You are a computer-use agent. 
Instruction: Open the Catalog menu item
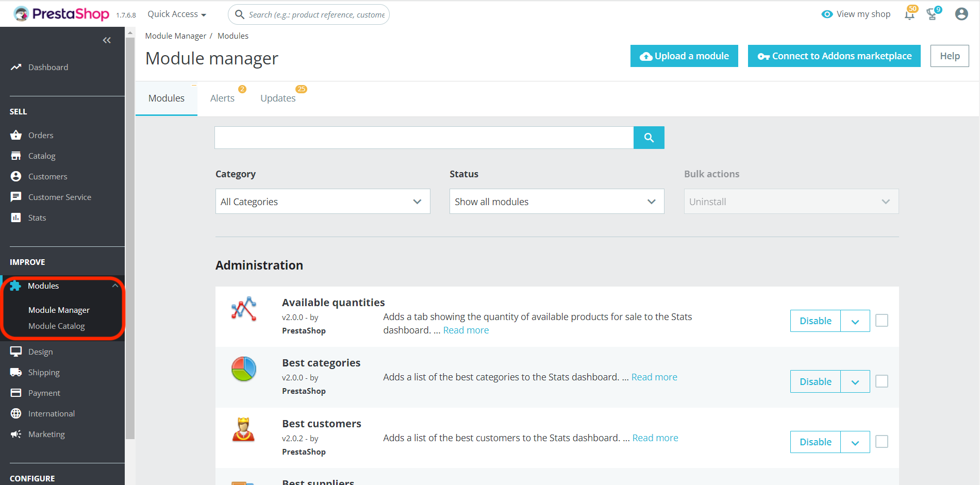click(x=42, y=156)
